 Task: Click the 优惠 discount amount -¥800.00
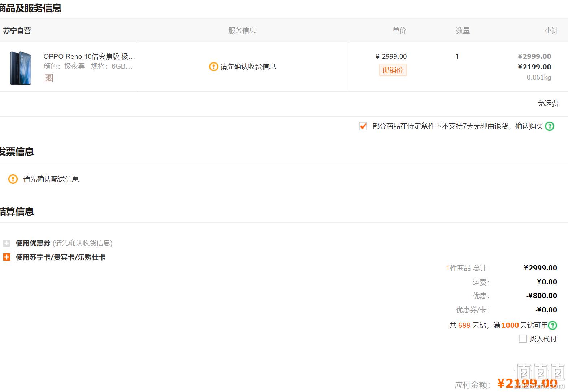[542, 296]
